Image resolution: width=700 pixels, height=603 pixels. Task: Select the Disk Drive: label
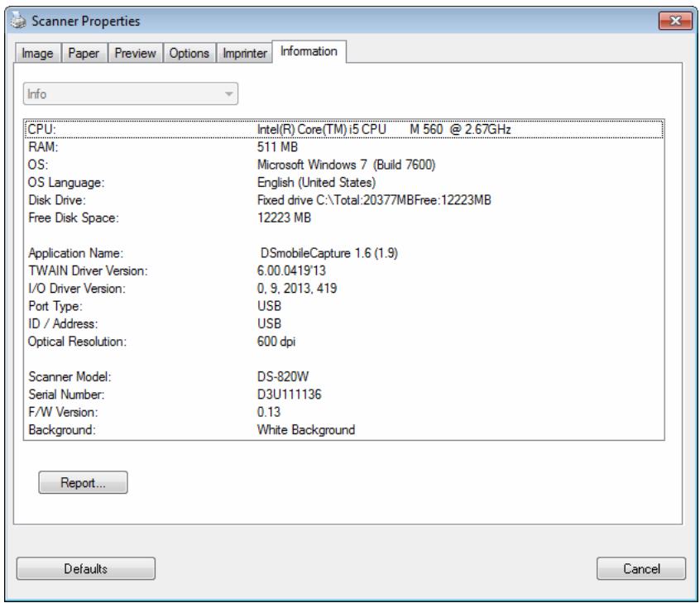click(x=57, y=200)
